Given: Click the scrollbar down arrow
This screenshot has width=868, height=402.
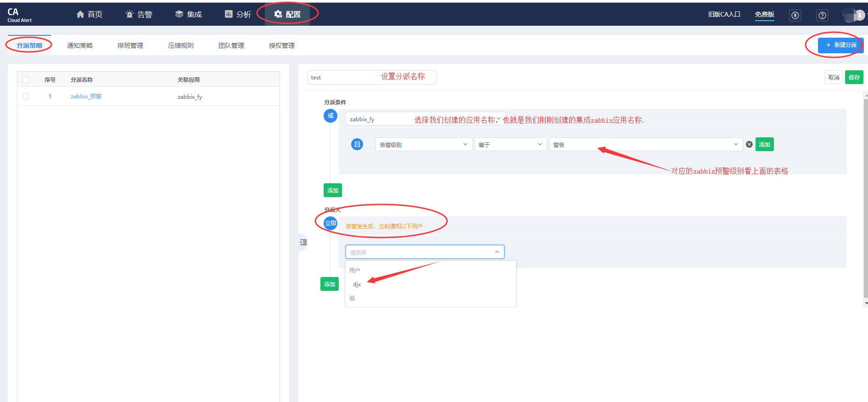Looking at the screenshot, I should pyautogui.click(x=866, y=303).
